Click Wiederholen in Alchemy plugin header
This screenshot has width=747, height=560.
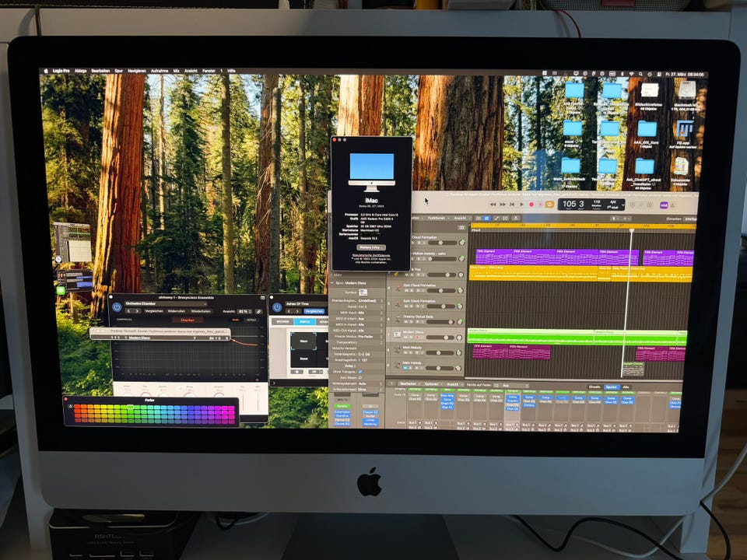(201, 311)
